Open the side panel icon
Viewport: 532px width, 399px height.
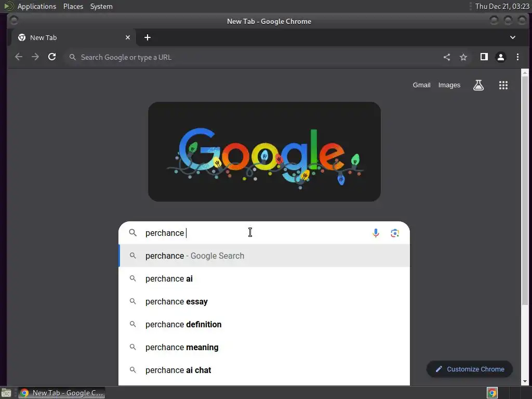tap(484, 57)
